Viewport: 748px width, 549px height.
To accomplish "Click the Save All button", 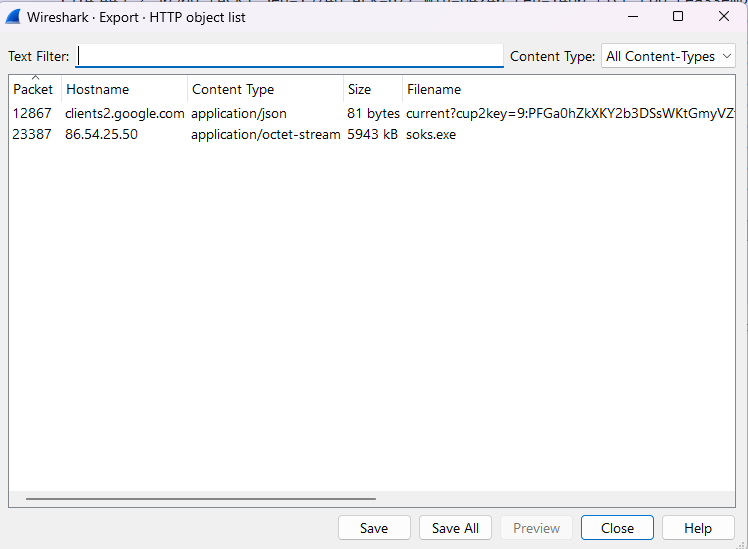I will click(x=455, y=528).
